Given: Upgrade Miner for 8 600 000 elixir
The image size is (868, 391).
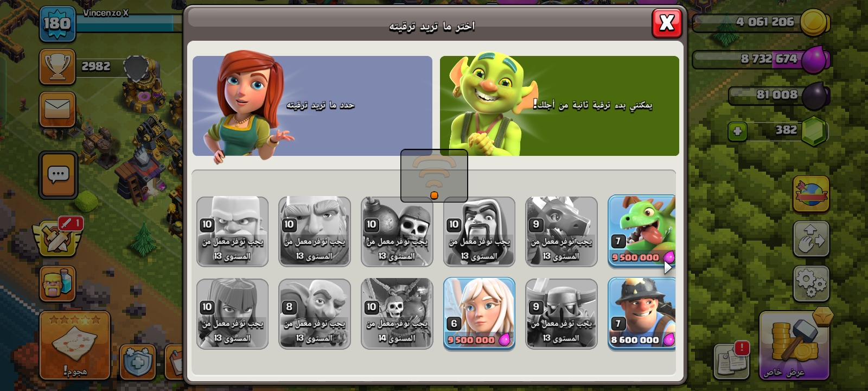Looking at the screenshot, I should (x=642, y=314).
